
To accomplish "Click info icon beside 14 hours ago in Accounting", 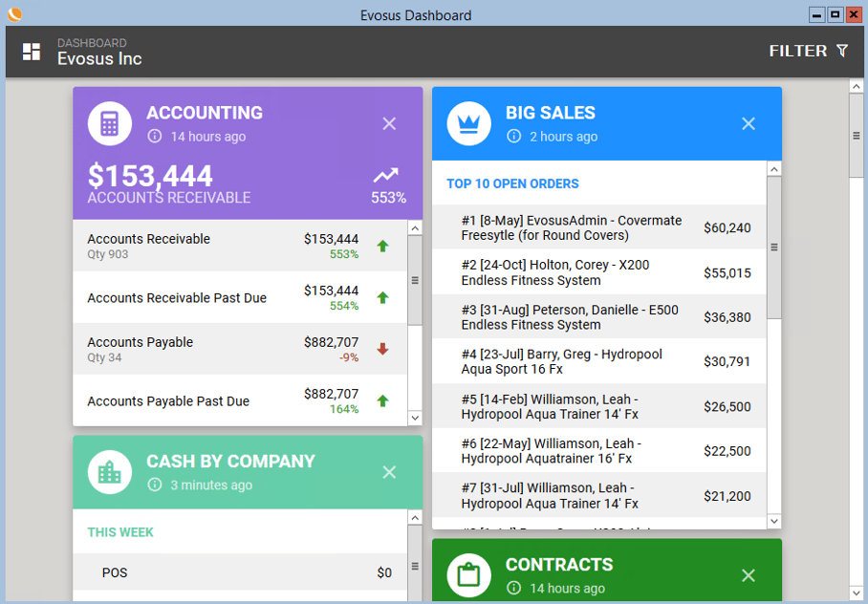I will [x=155, y=137].
